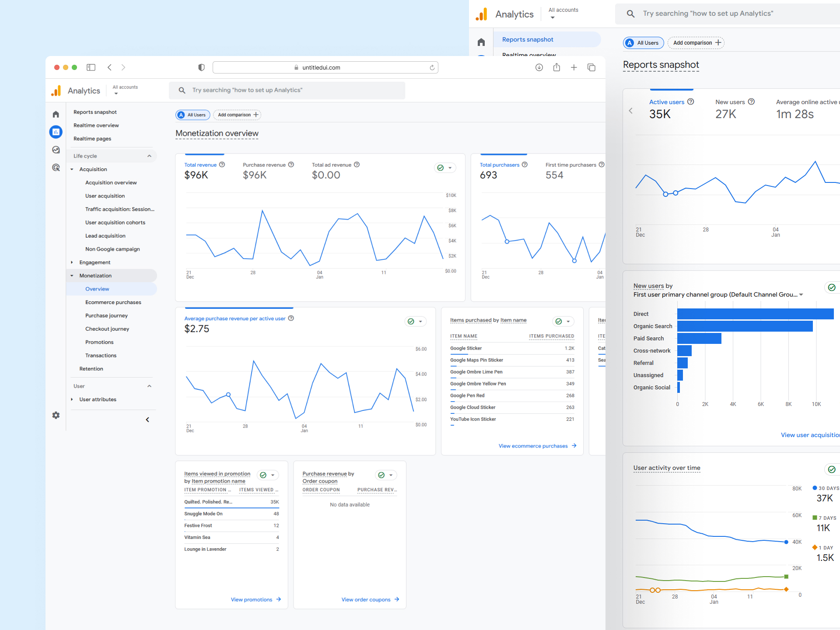The height and width of the screenshot is (630, 840).
Task: Click help icon beside Total revenue
Action: click(222, 164)
